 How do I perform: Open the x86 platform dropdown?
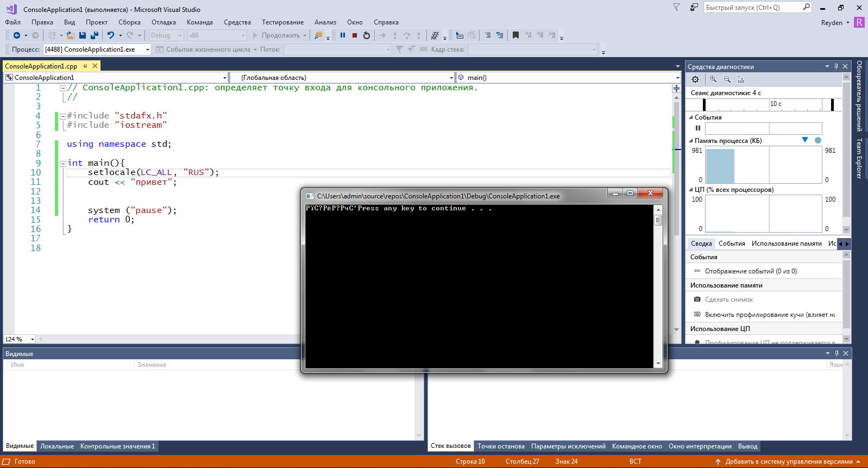tap(243, 35)
